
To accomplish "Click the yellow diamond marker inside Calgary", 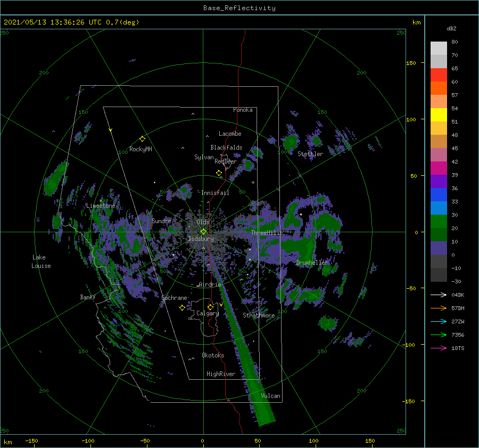I will click(210, 307).
